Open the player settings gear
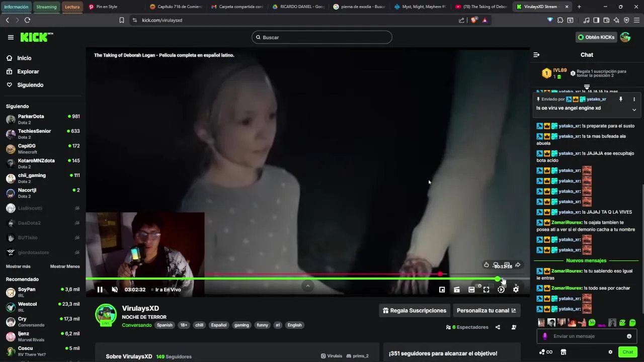 coord(516,290)
